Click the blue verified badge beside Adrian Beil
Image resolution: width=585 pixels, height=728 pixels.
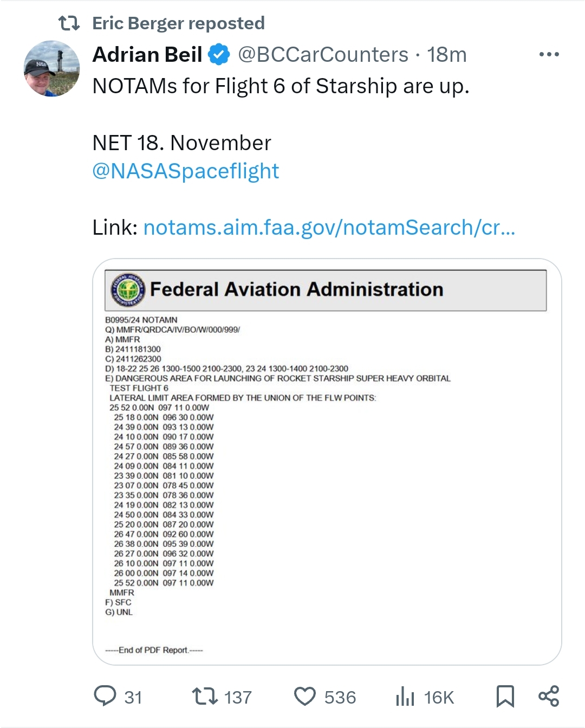click(x=219, y=55)
